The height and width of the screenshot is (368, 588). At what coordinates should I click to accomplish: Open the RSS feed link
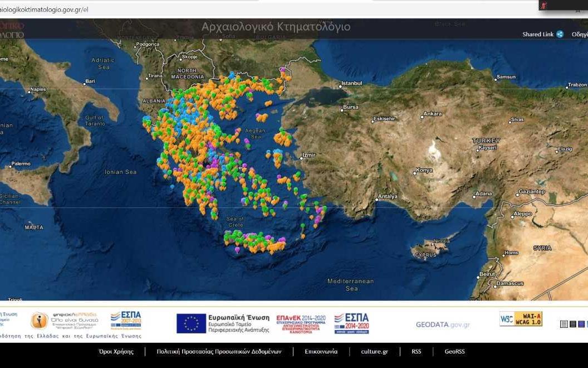tap(416, 351)
